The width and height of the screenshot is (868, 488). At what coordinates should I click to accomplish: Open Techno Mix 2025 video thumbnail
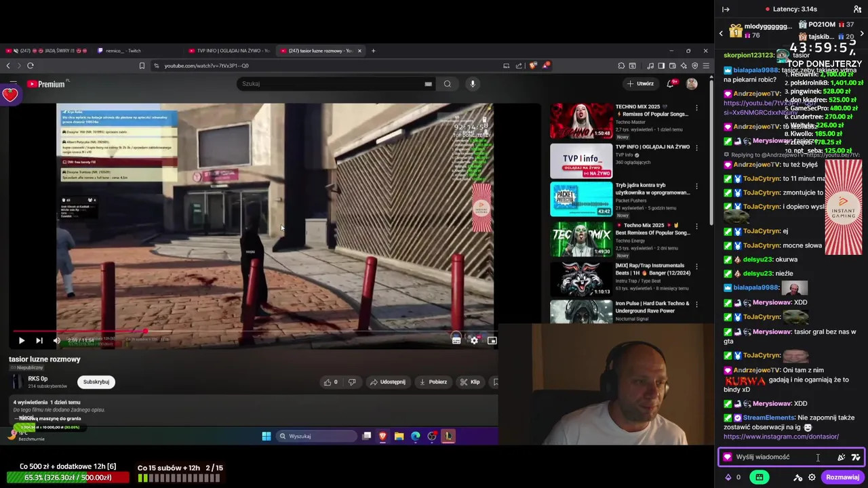pyautogui.click(x=581, y=121)
